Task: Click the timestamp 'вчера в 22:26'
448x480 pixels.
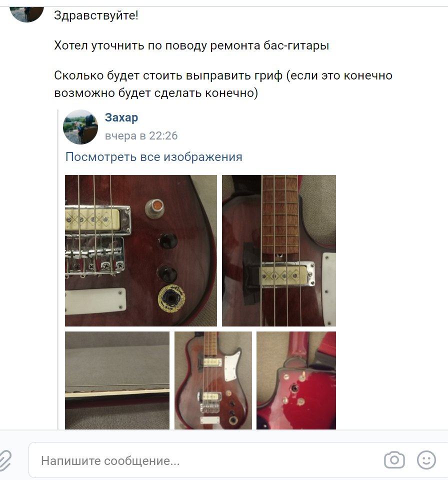Action: (x=141, y=135)
